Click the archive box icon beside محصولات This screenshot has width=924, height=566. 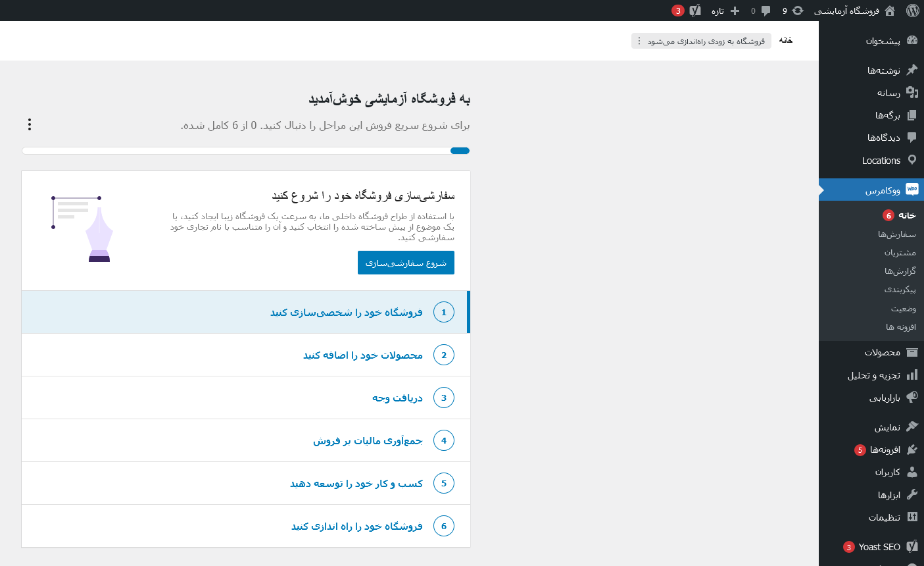point(912,352)
